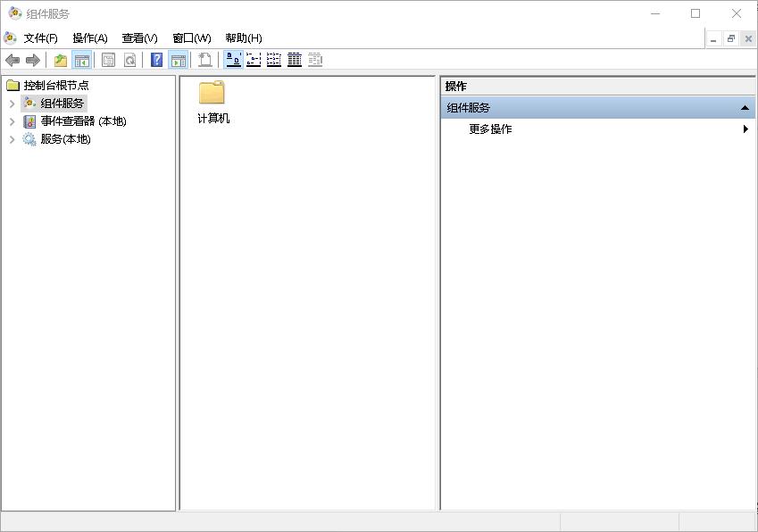This screenshot has height=532, width=758.
Task: Open the 查看(V) menu
Action: click(x=139, y=37)
